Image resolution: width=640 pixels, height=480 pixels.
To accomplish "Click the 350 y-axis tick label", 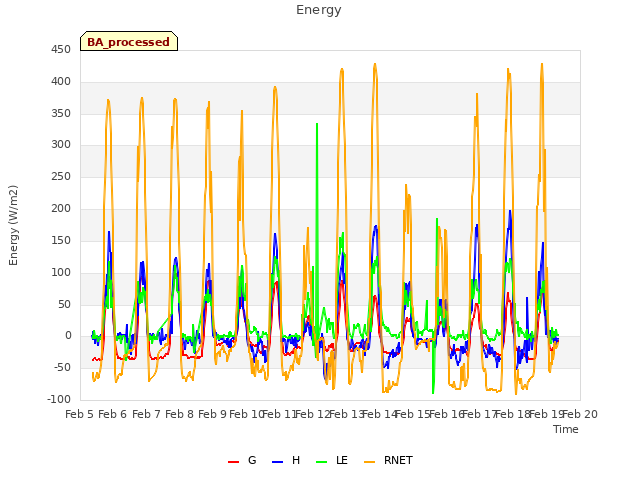I will [x=61, y=113].
